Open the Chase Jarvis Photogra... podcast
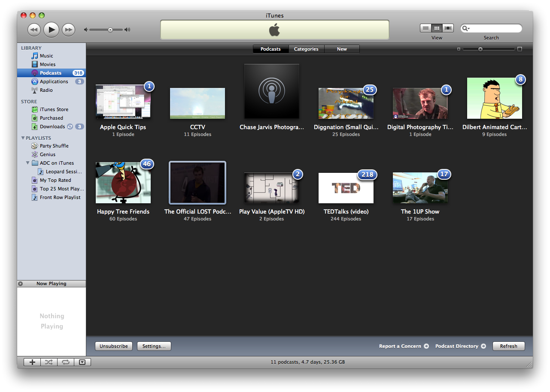This screenshot has width=550, height=392. (272, 91)
